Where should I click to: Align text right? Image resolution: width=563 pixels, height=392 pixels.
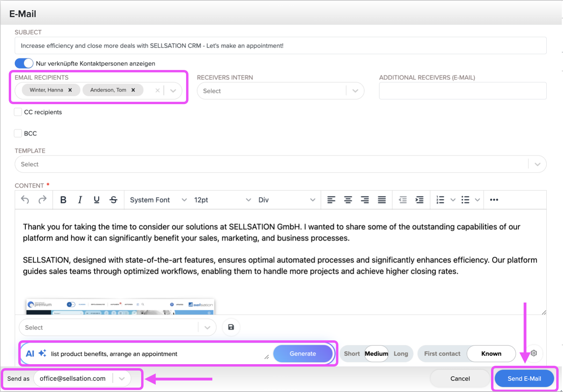point(365,200)
